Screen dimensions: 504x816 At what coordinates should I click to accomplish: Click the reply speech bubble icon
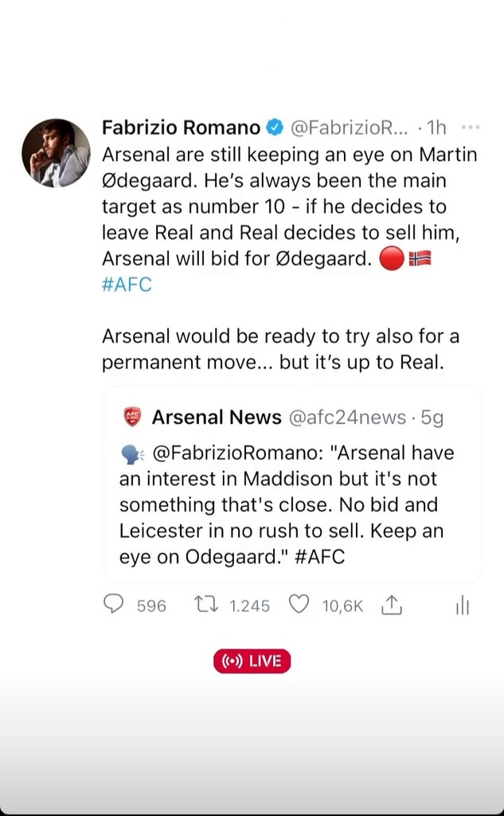pos(114,605)
